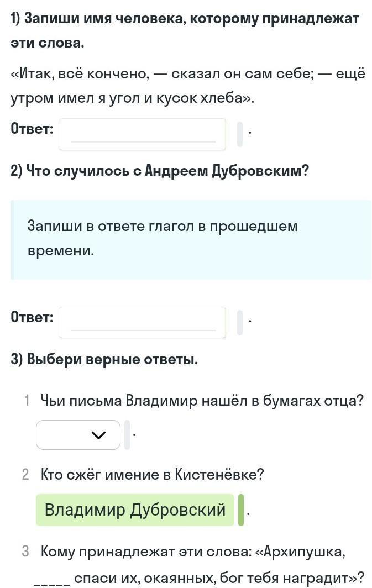Screen dimensions: 372x588
Task: Open the dropdown for whose letters Vladimir found
Action: click(x=78, y=435)
